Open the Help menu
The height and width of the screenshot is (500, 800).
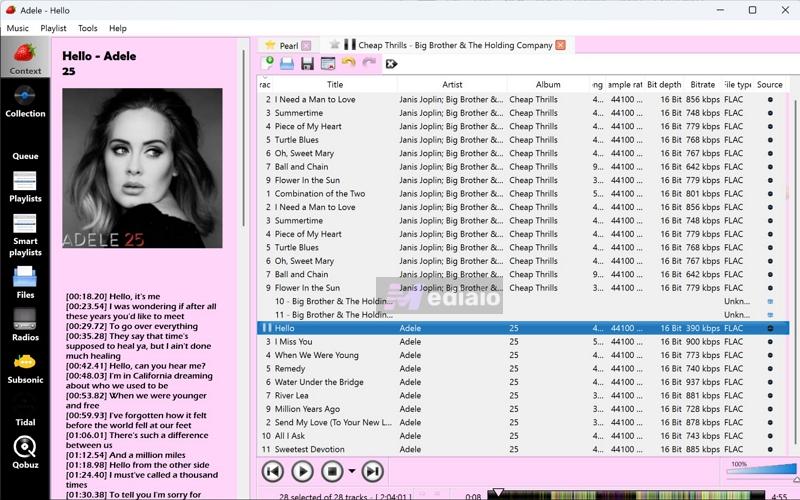pyautogui.click(x=117, y=28)
